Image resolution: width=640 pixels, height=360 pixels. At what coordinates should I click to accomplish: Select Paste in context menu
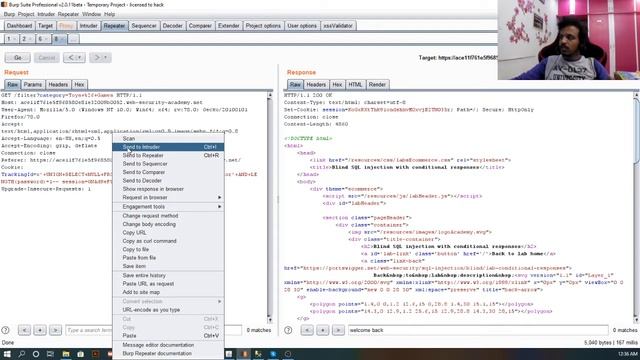click(168, 336)
